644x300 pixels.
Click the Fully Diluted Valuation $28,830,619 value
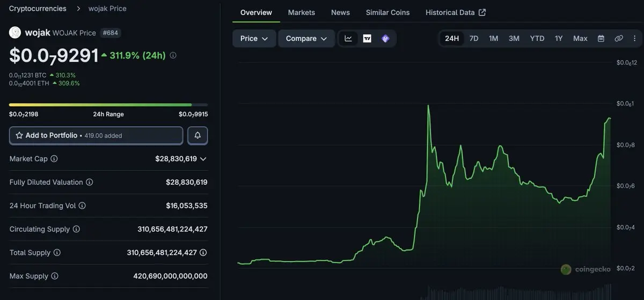click(187, 182)
